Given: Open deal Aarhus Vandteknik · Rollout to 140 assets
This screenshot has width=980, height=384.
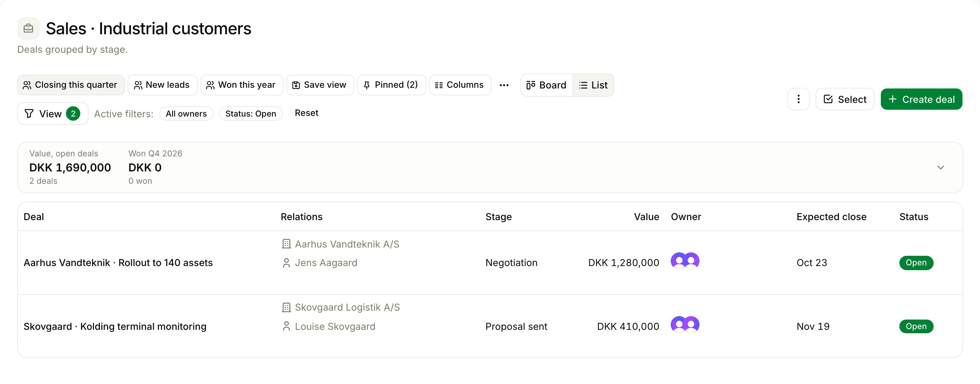Looking at the screenshot, I should 118,263.
